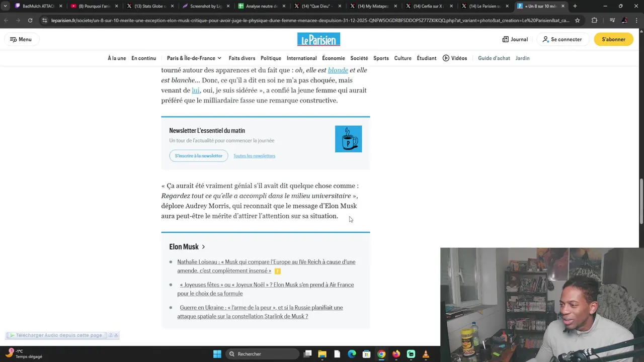
Task: Switch to Stats Globe X tab
Action: pyautogui.click(x=150, y=6)
